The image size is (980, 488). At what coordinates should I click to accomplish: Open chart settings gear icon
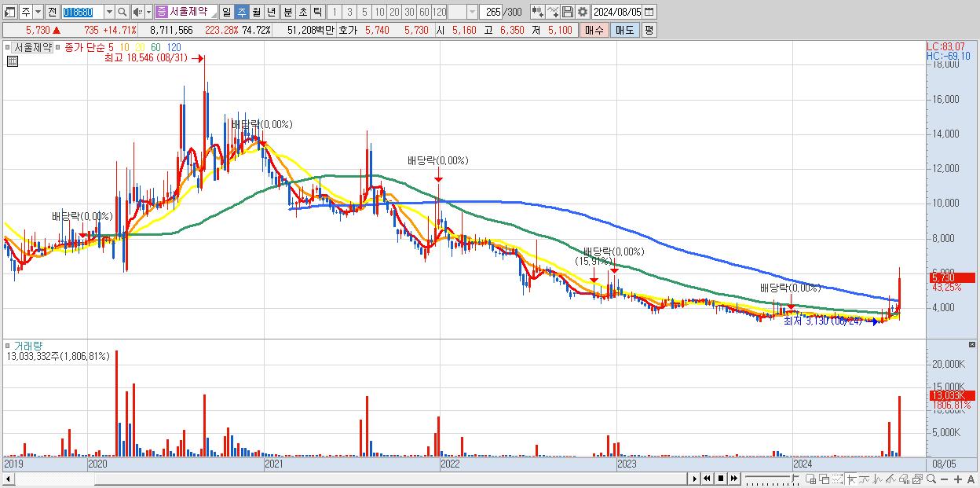click(x=582, y=12)
